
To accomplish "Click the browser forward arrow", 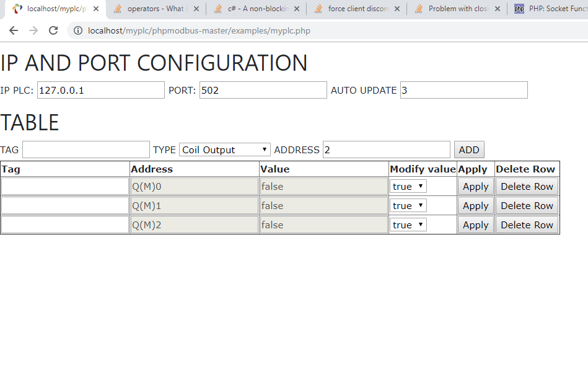I will pyautogui.click(x=33, y=30).
